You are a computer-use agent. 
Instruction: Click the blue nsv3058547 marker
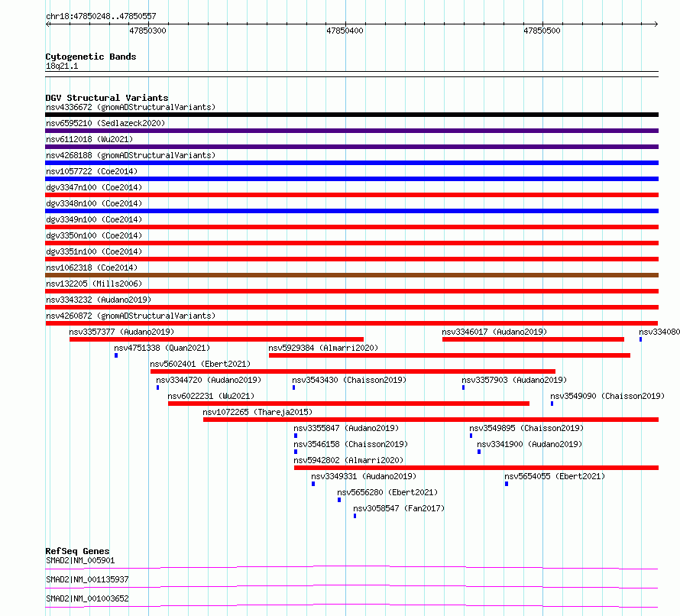355,516
